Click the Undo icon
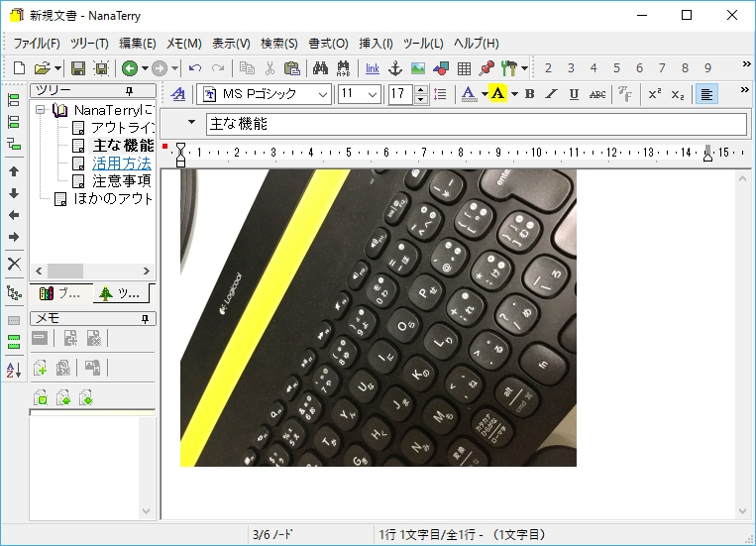 coord(195,68)
